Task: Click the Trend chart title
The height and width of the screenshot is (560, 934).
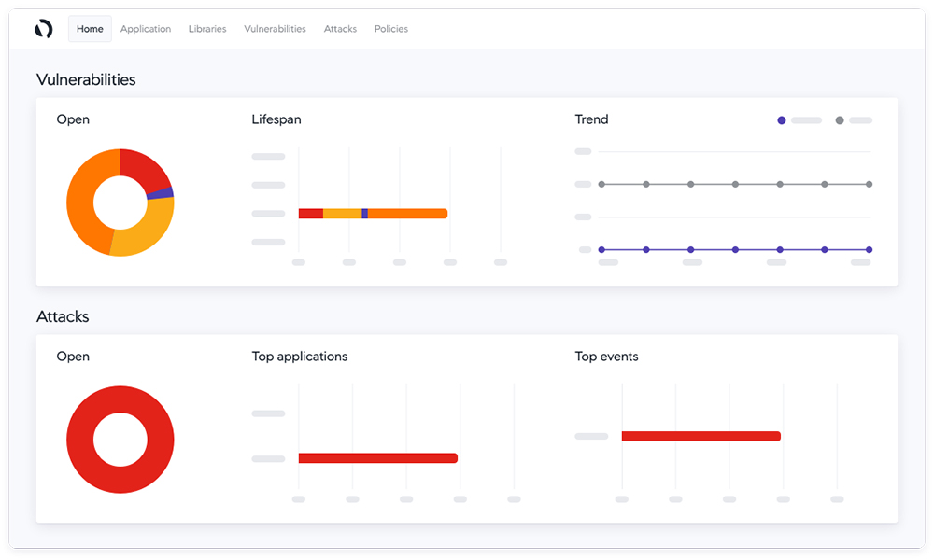Action: click(x=591, y=119)
